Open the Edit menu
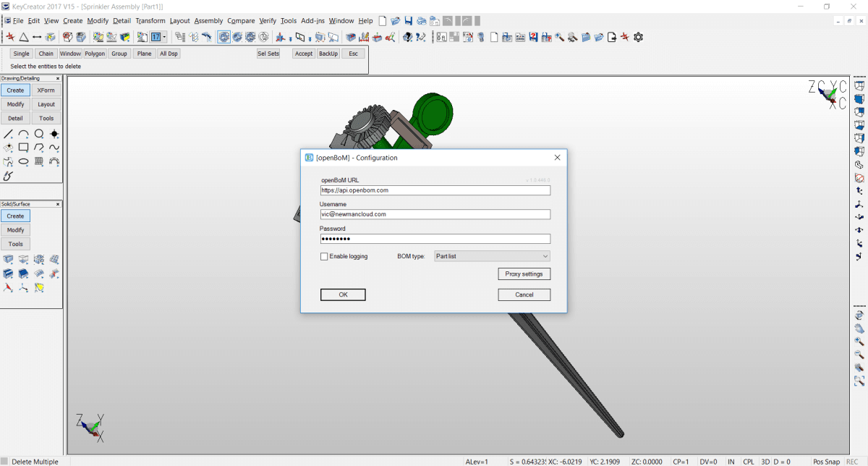This screenshot has width=868, height=466. coord(34,21)
